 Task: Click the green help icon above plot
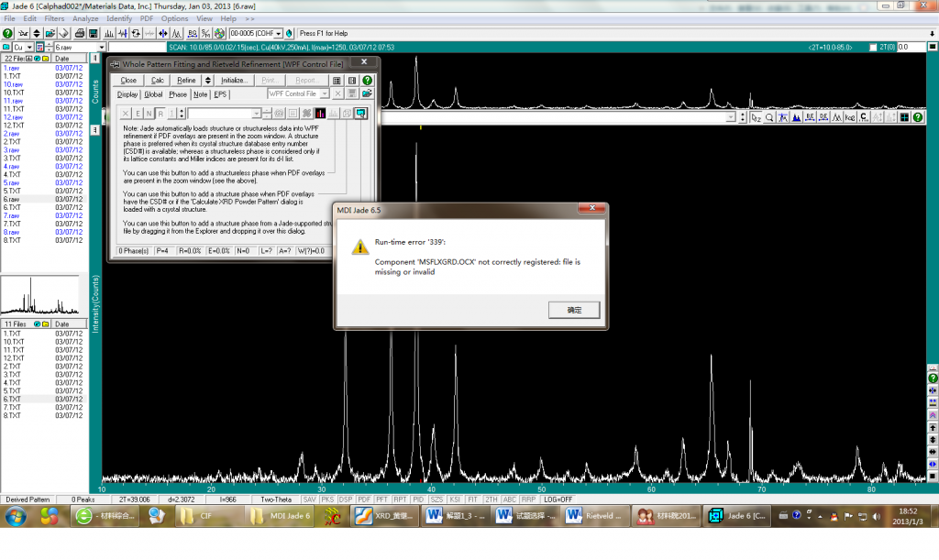tap(918, 118)
